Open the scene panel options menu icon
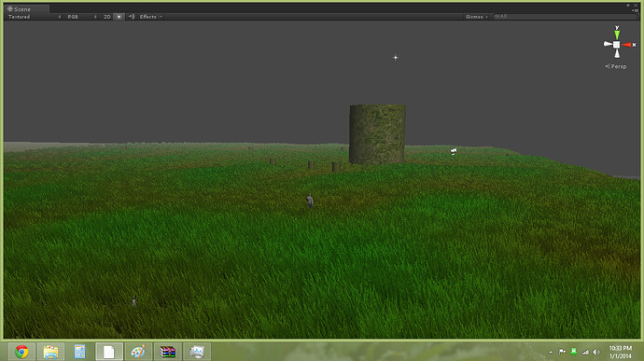Screen dimensions: 644x361 click(x=637, y=10)
